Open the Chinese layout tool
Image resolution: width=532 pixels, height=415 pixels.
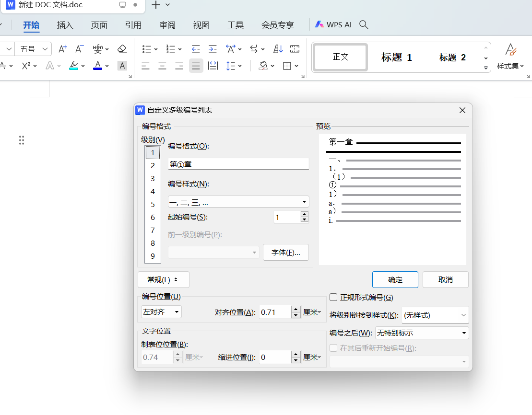point(231,49)
